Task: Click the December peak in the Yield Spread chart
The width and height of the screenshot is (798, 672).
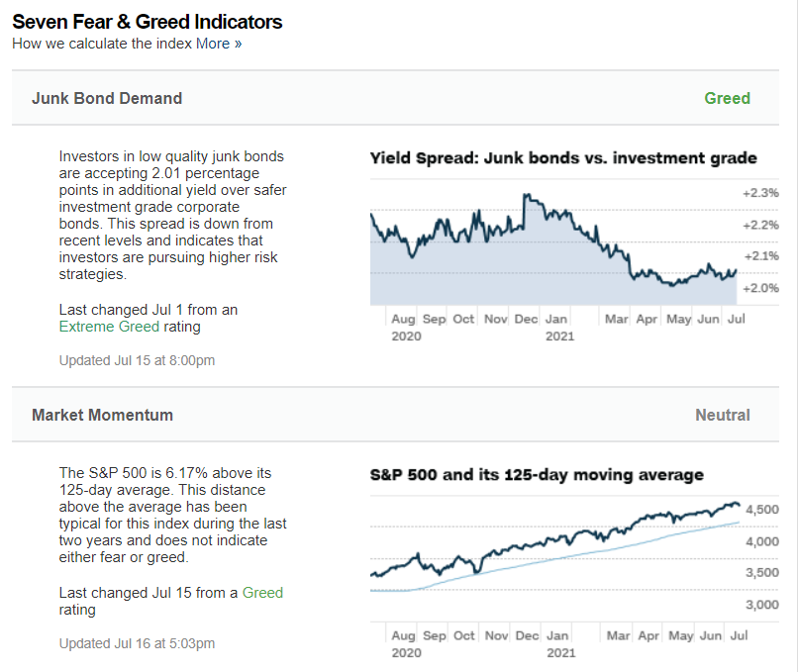Action: (x=528, y=195)
